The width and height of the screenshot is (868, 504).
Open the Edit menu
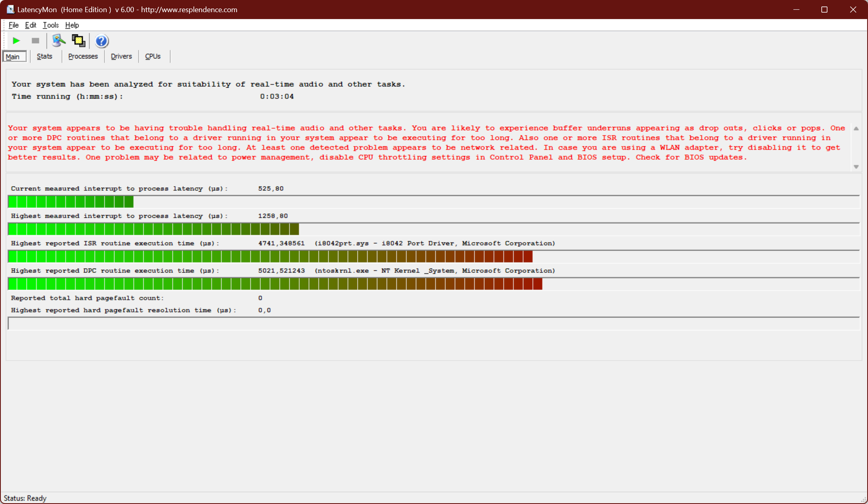pyautogui.click(x=30, y=25)
